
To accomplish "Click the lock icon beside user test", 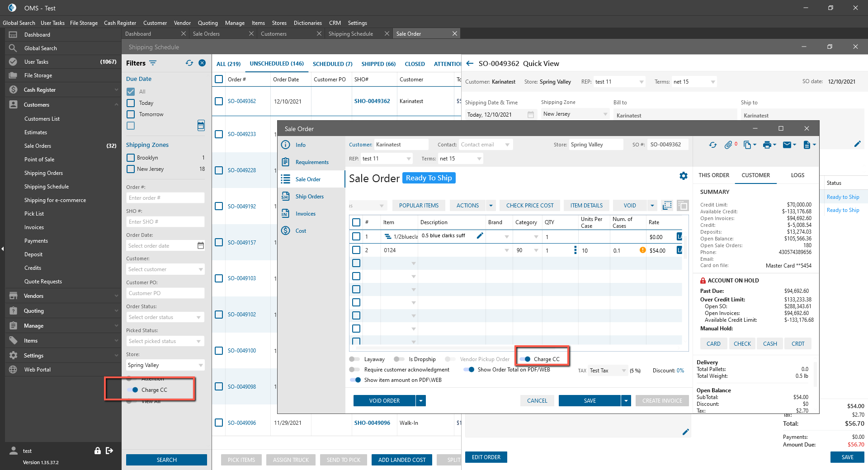I will (97, 451).
